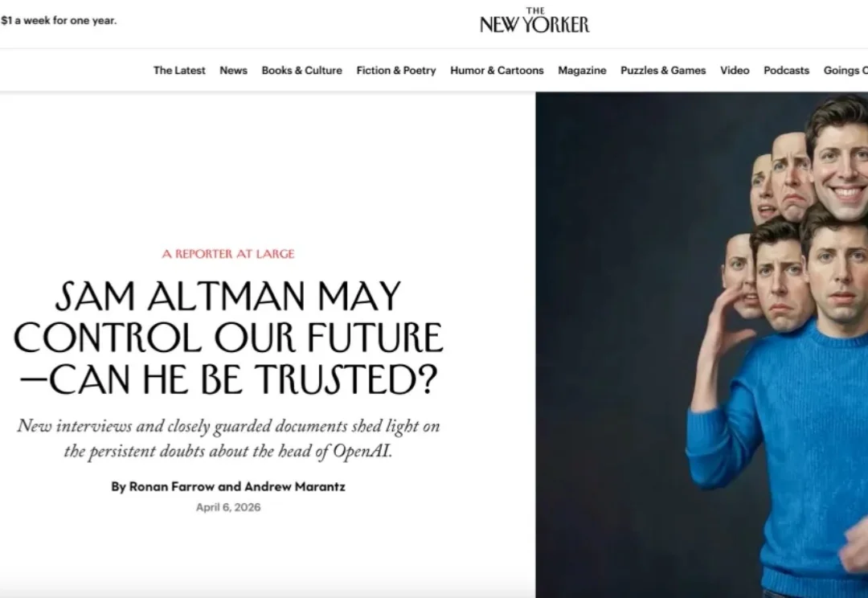Screen dimensions: 868x598
Task: Click the April 6, 2026 date
Action: (228, 507)
